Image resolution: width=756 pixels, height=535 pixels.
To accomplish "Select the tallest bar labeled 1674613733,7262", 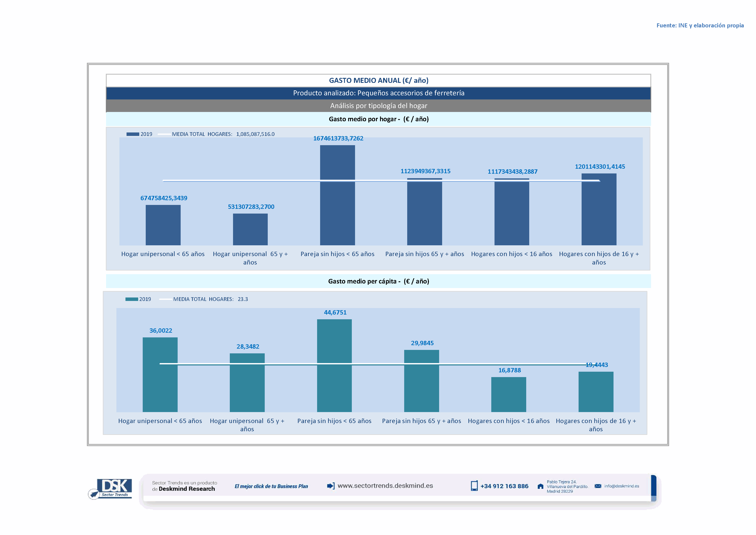I will (x=338, y=195).
